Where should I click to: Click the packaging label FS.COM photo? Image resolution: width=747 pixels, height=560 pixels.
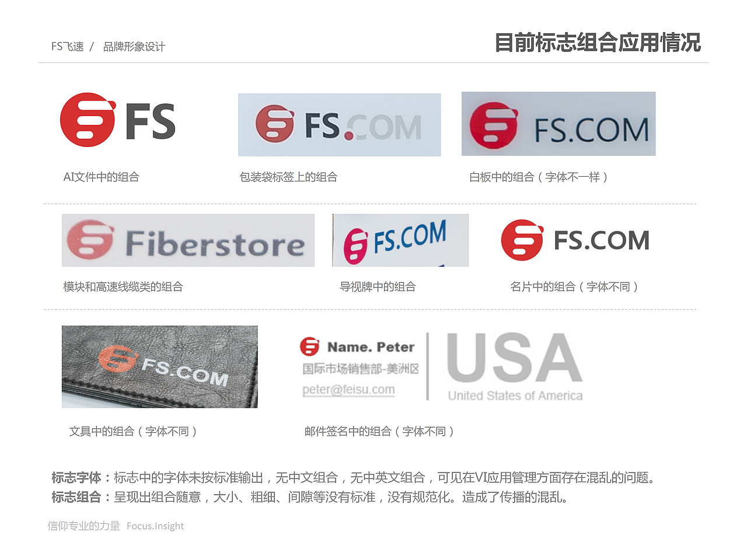tap(339, 125)
